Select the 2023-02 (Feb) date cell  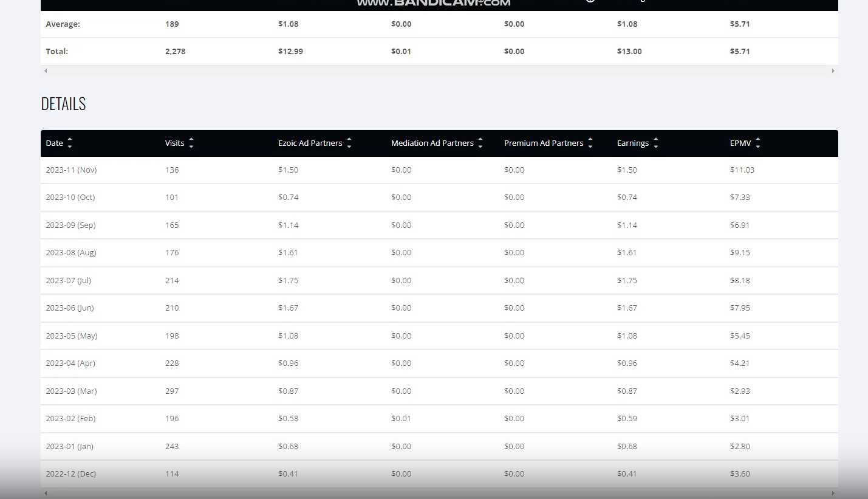[70, 419]
